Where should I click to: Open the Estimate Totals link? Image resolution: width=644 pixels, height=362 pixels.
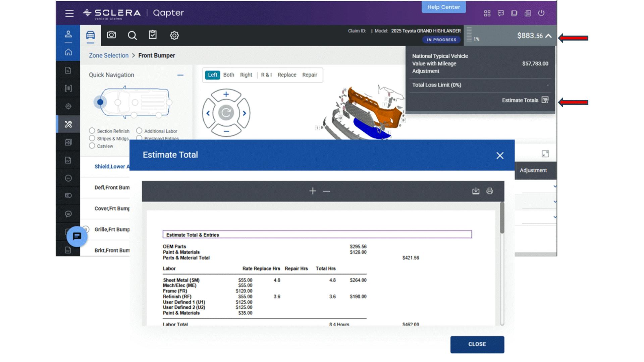[521, 100]
